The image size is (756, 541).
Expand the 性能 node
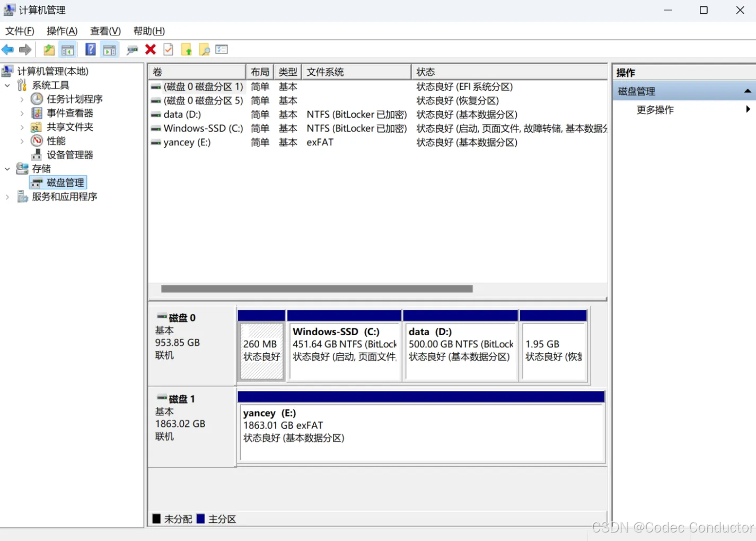tap(22, 141)
